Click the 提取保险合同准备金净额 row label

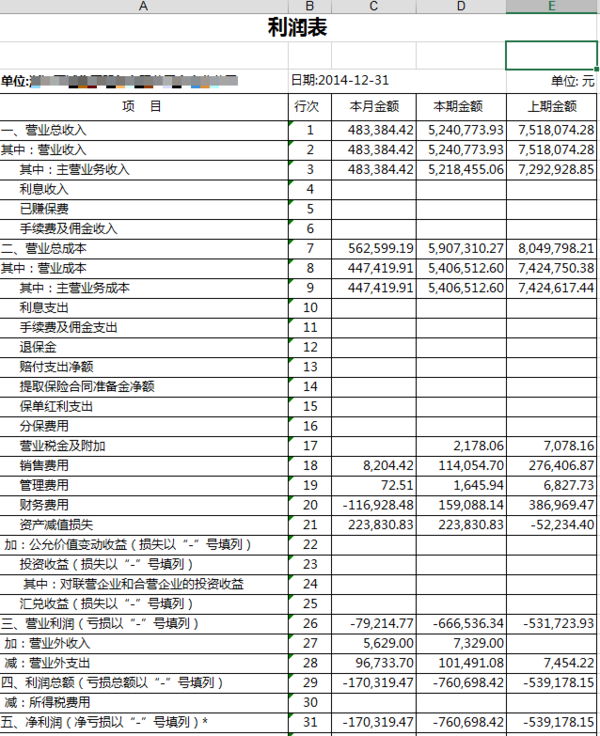click(87, 386)
